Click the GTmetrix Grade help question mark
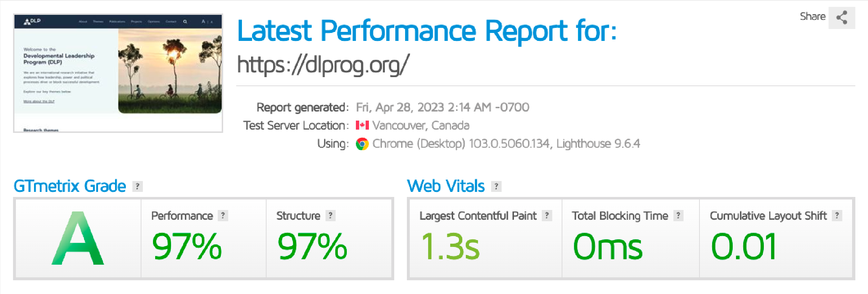Screen dimensions: 868x294 (137, 186)
